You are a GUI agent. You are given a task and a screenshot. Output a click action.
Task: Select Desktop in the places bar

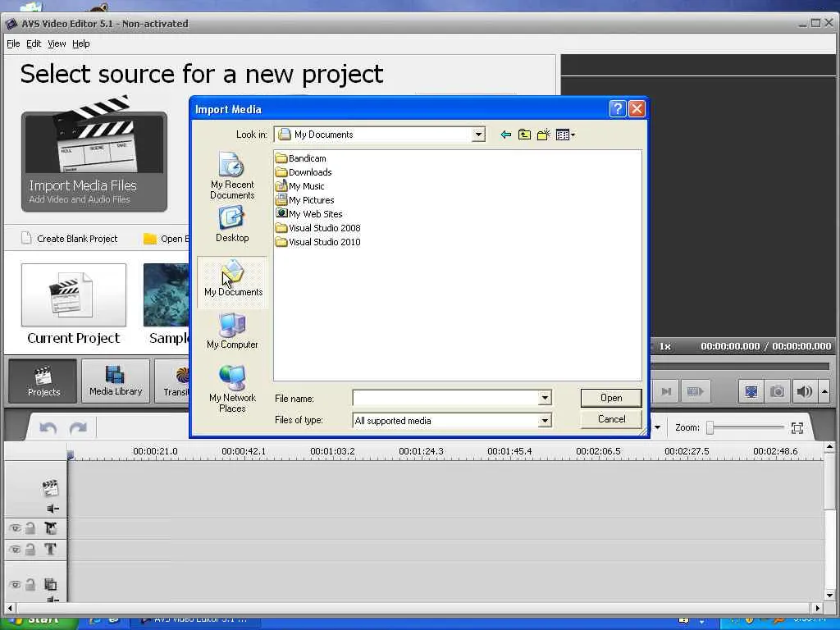point(232,225)
